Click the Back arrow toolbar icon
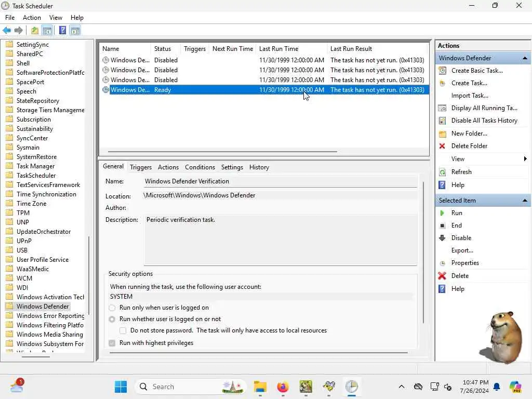The height and width of the screenshot is (399, 532). (x=7, y=31)
